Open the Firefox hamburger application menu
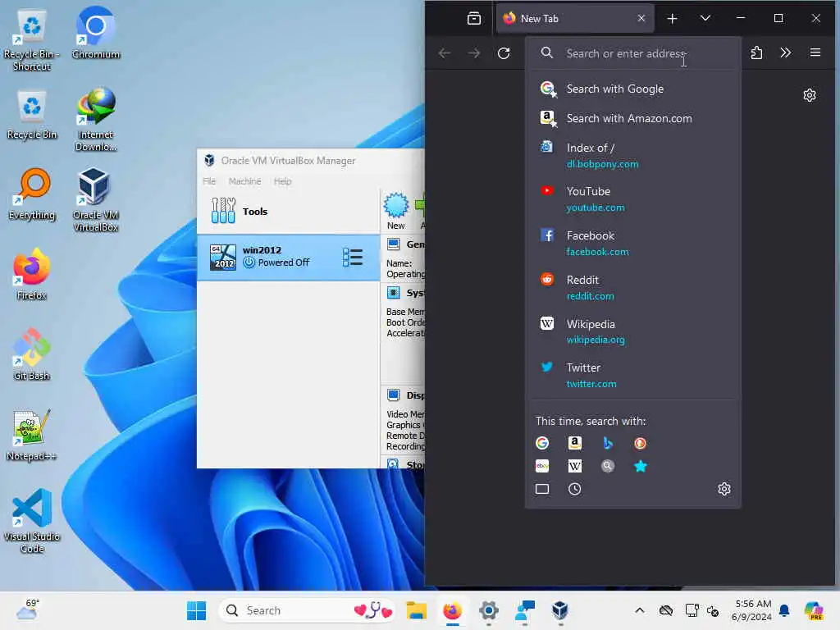Image resolution: width=840 pixels, height=630 pixels. [x=815, y=52]
